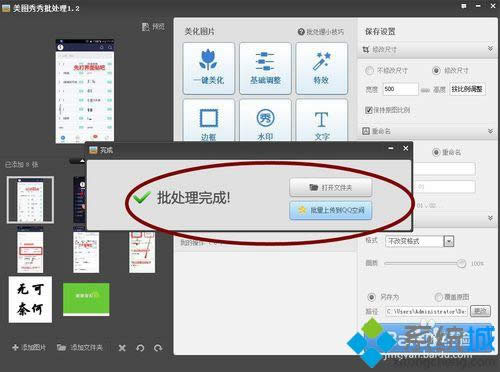500x372 pixels.
Task: Open the 格式 format dropdown
Action: click(449, 241)
